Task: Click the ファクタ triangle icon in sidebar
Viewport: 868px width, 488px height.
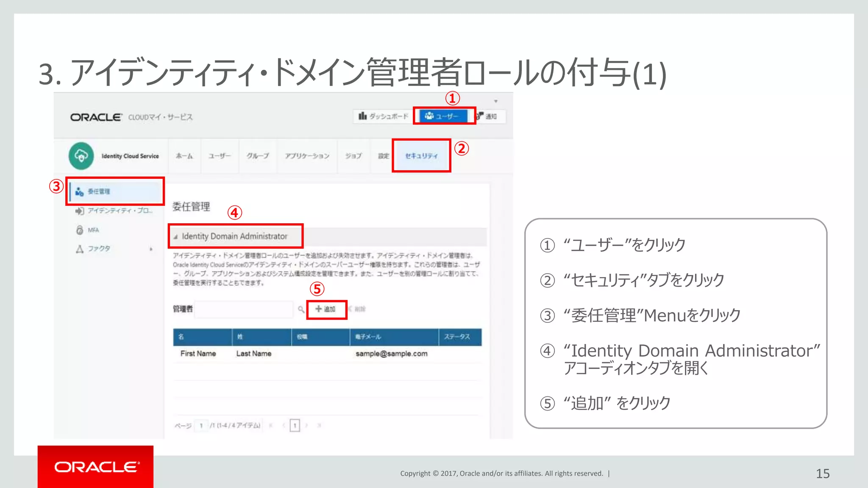Action: 79,249
